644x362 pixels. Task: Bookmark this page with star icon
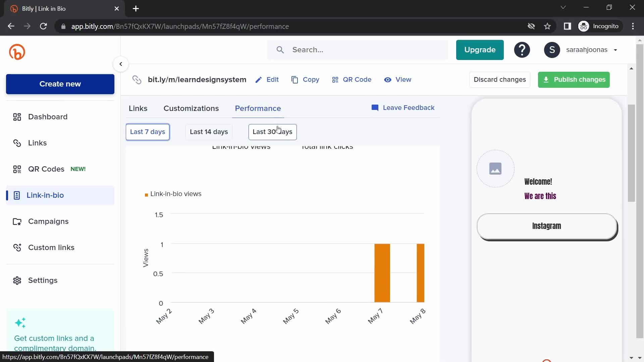pyautogui.click(x=547, y=26)
